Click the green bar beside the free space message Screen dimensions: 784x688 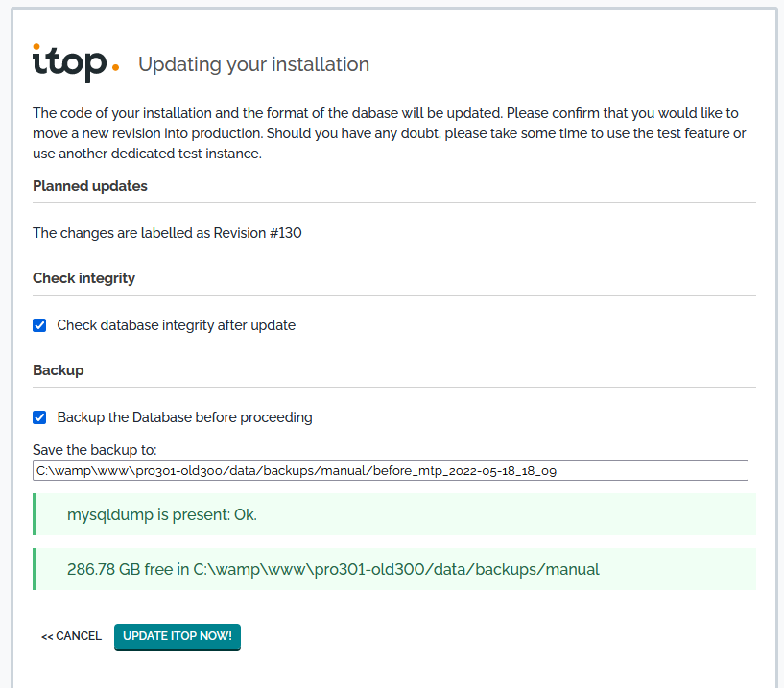point(35,569)
